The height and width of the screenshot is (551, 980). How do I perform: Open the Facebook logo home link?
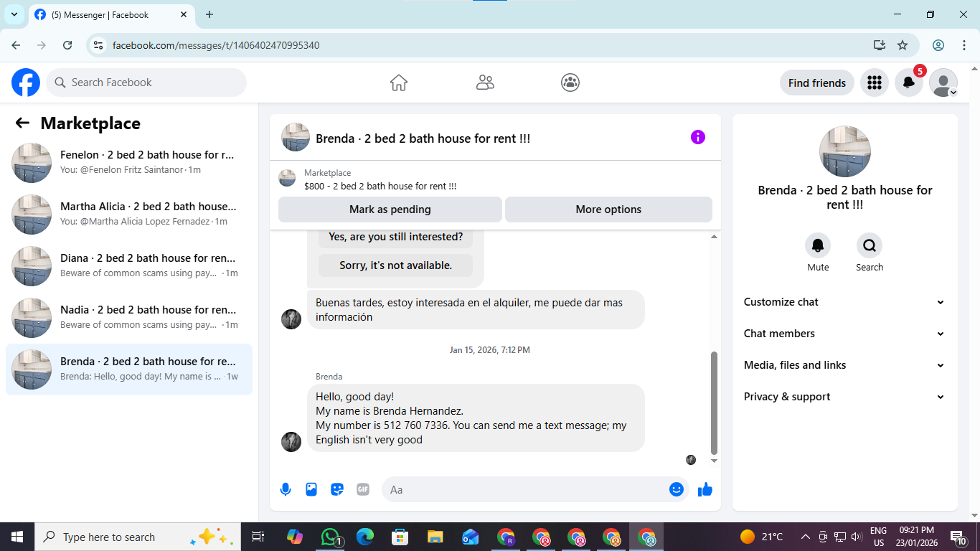(x=26, y=83)
